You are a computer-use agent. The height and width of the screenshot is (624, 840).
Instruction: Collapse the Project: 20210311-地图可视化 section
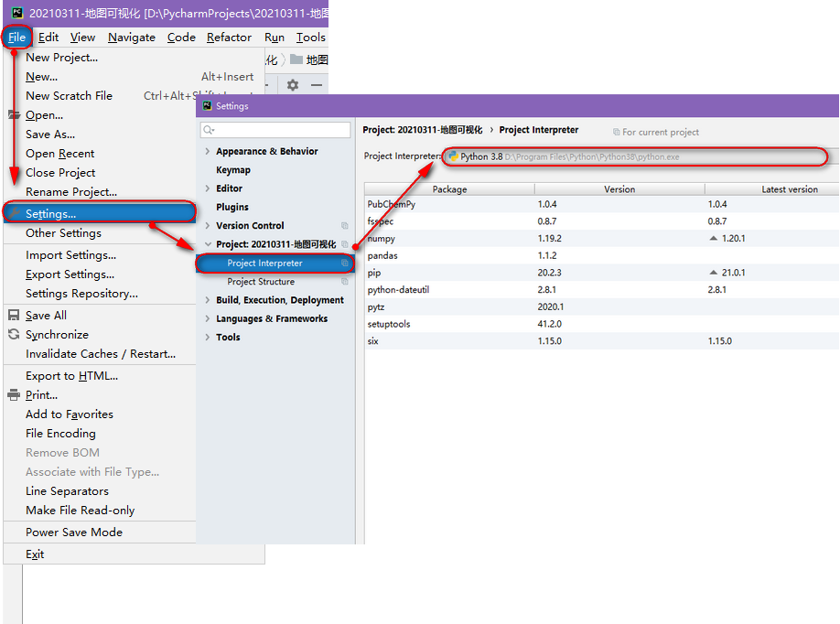click(x=208, y=244)
